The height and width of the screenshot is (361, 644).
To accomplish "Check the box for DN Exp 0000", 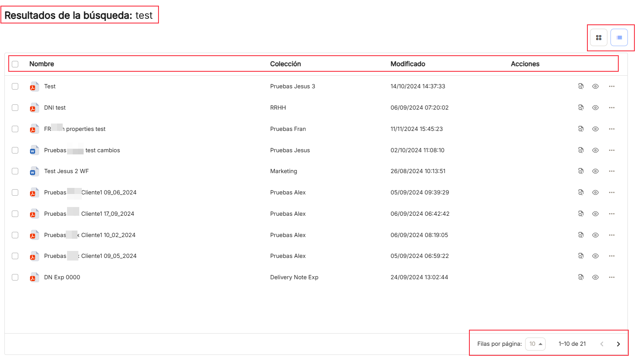I will tap(15, 277).
